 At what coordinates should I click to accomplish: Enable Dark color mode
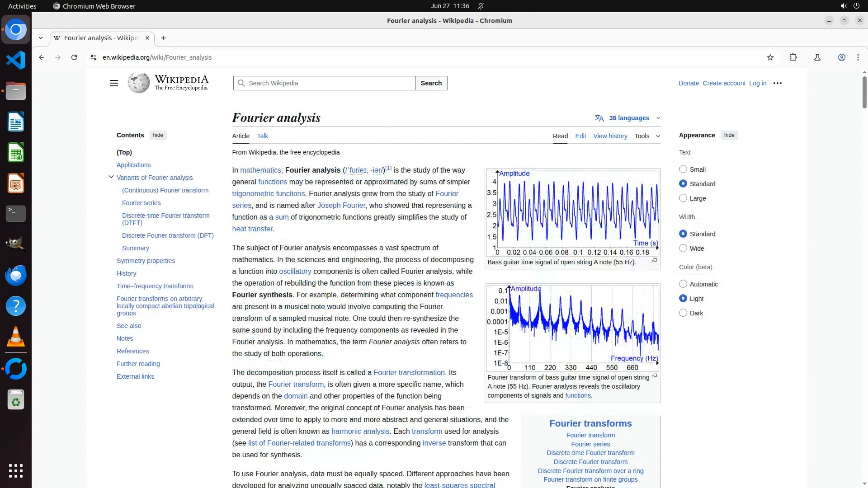tap(683, 313)
